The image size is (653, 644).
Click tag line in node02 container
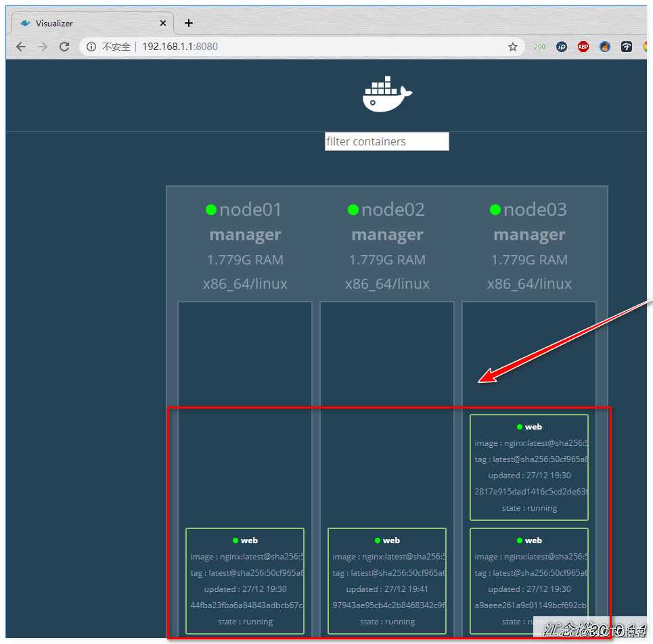tap(388, 573)
